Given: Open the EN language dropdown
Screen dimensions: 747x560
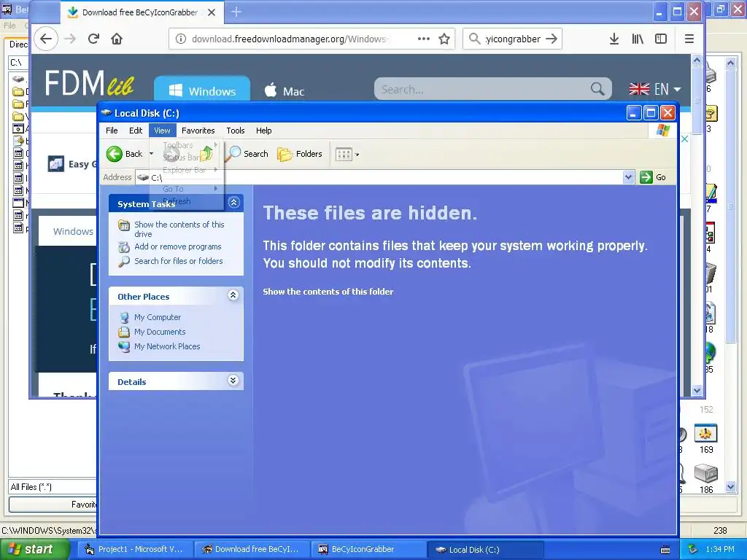Looking at the screenshot, I should pyautogui.click(x=655, y=89).
